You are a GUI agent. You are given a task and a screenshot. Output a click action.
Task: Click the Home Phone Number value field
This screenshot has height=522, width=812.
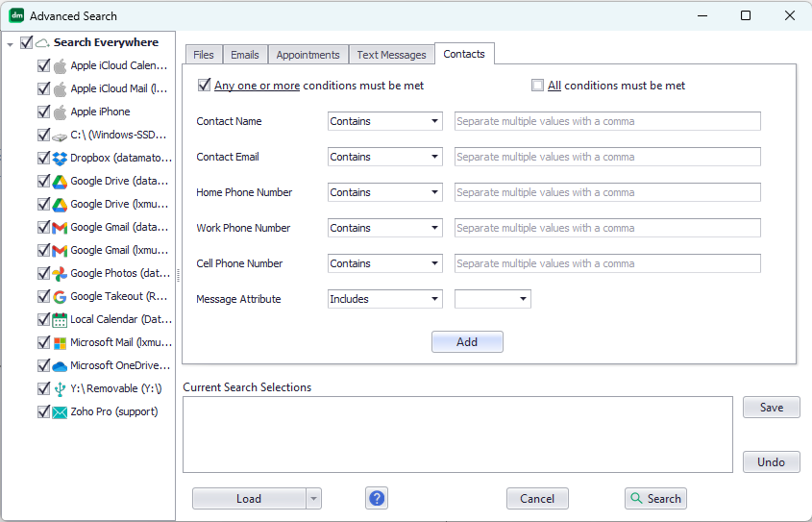(x=607, y=192)
